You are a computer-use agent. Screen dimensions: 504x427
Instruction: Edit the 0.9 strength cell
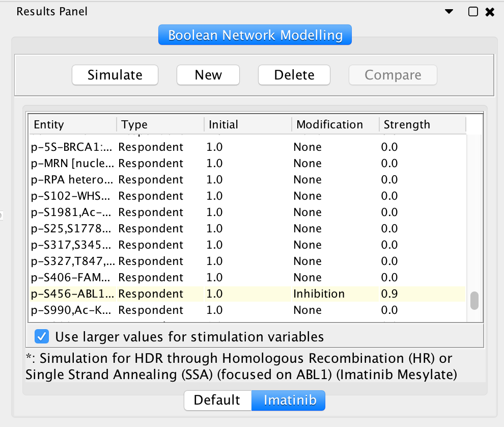point(423,294)
